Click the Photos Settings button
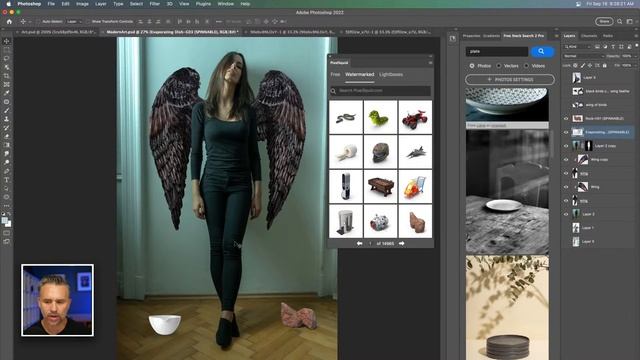Viewport: 640px width, 360px height. 510,80
